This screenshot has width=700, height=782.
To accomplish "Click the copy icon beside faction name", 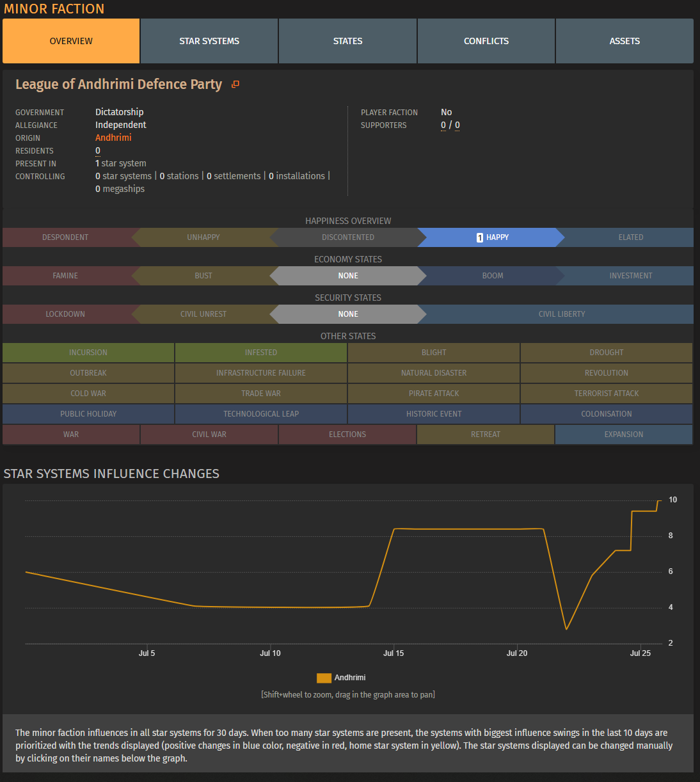I will 235,84.
